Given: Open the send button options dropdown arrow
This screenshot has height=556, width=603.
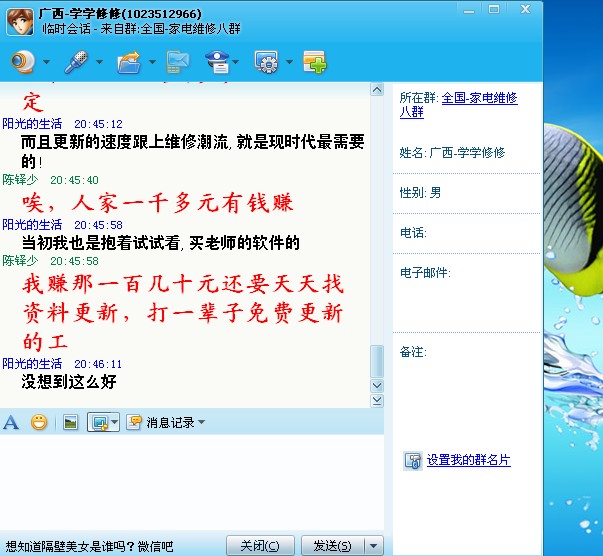Looking at the screenshot, I should [373, 546].
